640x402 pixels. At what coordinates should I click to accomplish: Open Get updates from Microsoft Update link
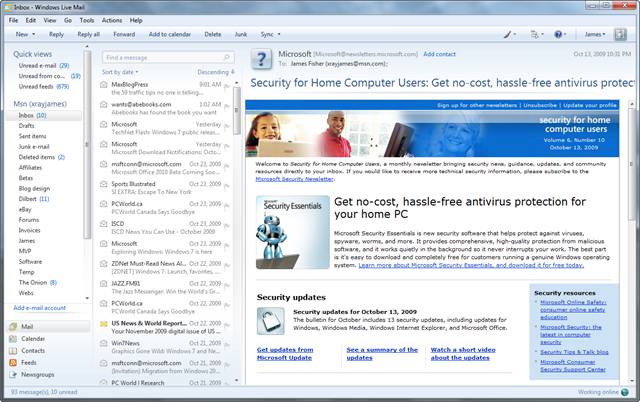click(285, 354)
